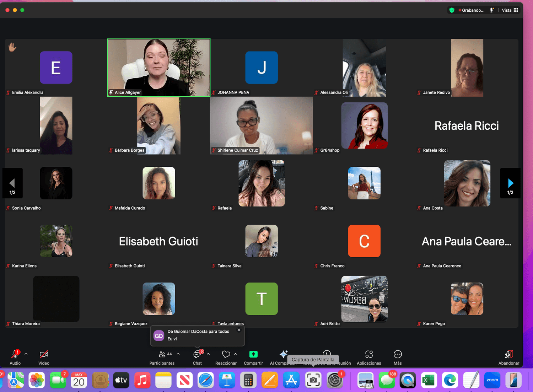This screenshot has width=533, height=392.
Task: Start screen sharing with Compartir
Action: (253, 357)
